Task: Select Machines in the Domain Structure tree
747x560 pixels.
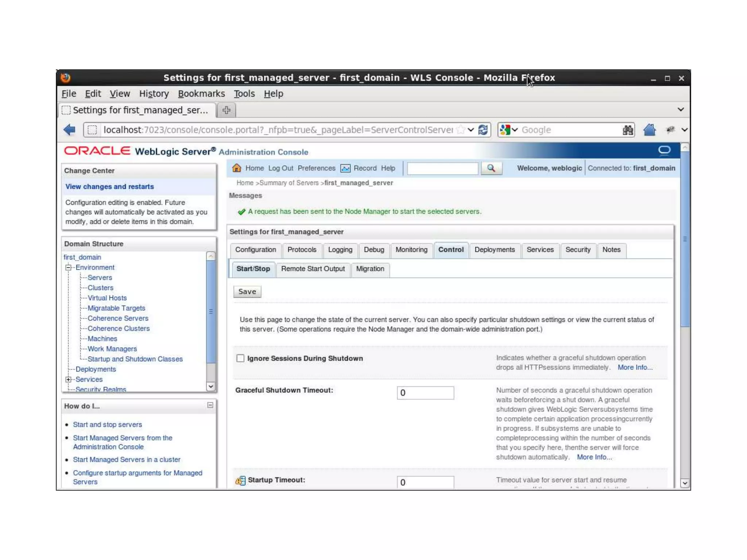Action: point(102,339)
